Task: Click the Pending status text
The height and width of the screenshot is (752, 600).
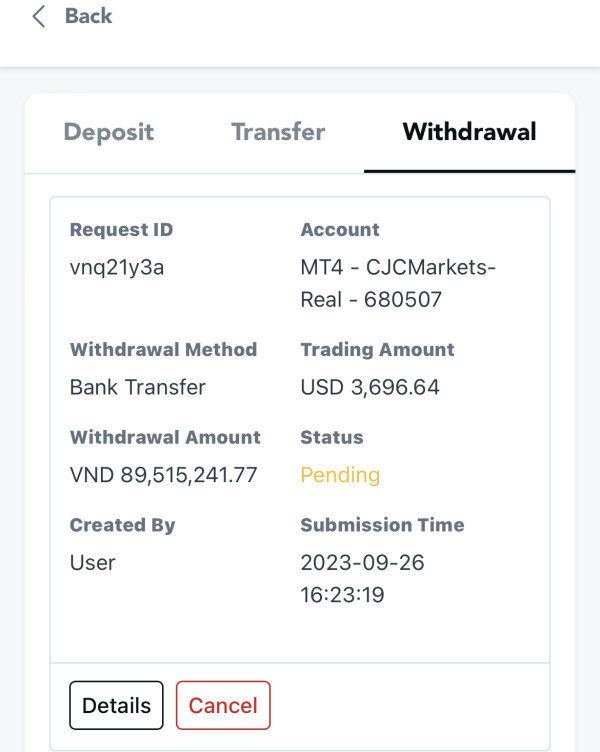Action: 340,475
